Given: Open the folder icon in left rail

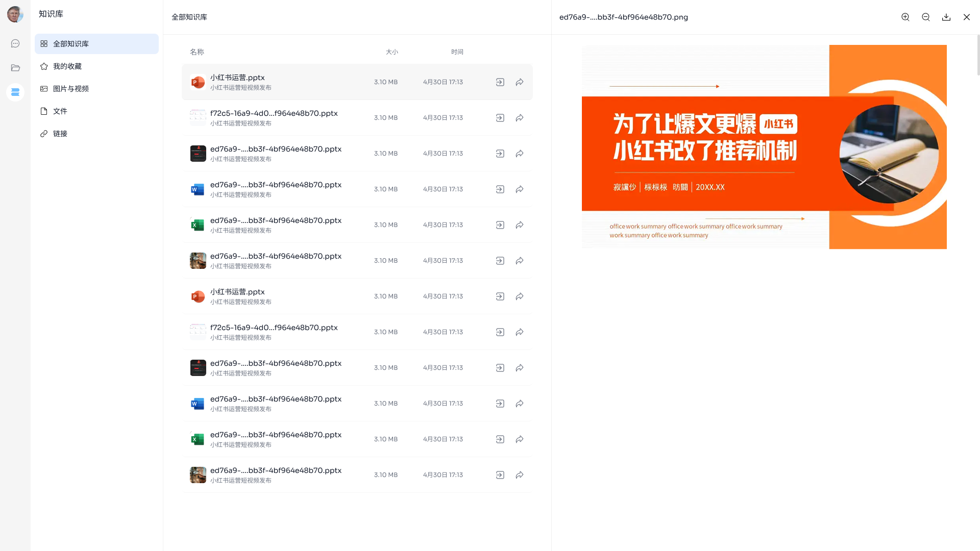Looking at the screenshot, I should tap(15, 68).
